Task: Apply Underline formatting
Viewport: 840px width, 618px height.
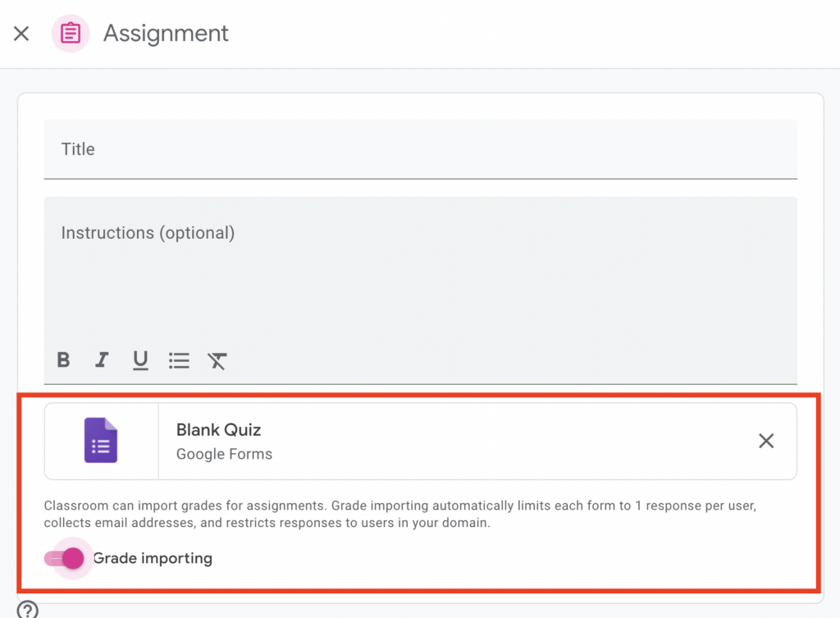Action: 140,360
